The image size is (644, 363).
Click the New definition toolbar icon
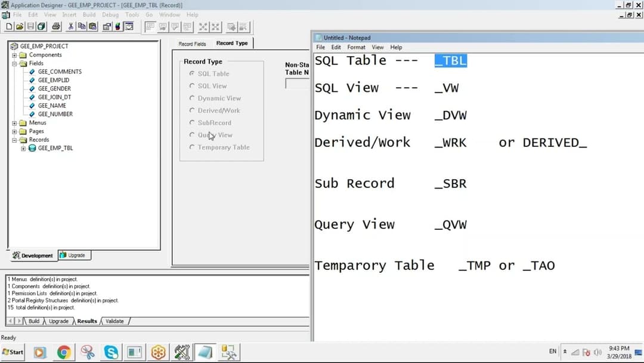[9, 26]
